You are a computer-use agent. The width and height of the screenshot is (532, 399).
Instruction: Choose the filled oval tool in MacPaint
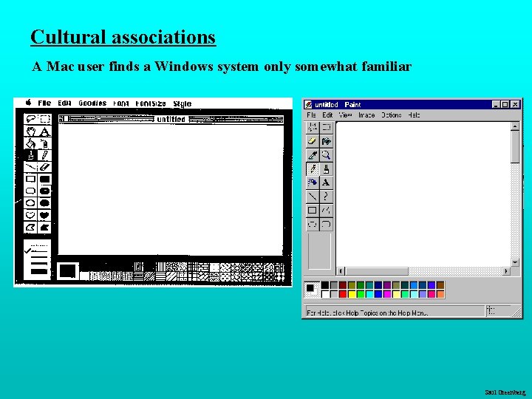[x=45, y=203]
